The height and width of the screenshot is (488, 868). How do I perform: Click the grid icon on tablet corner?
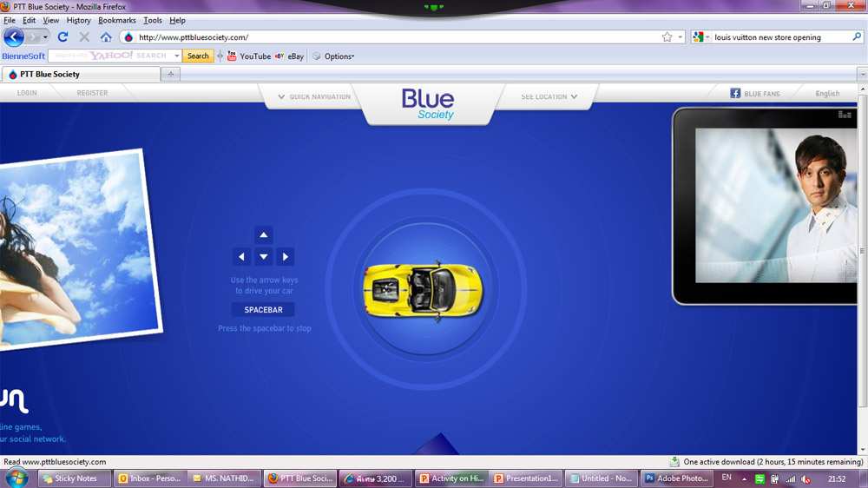point(845,115)
